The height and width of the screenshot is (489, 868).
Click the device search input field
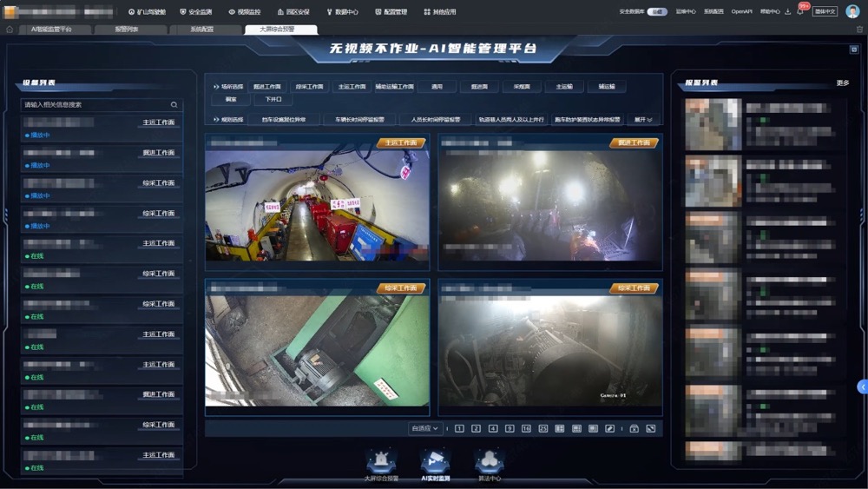(x=94, y=105)
